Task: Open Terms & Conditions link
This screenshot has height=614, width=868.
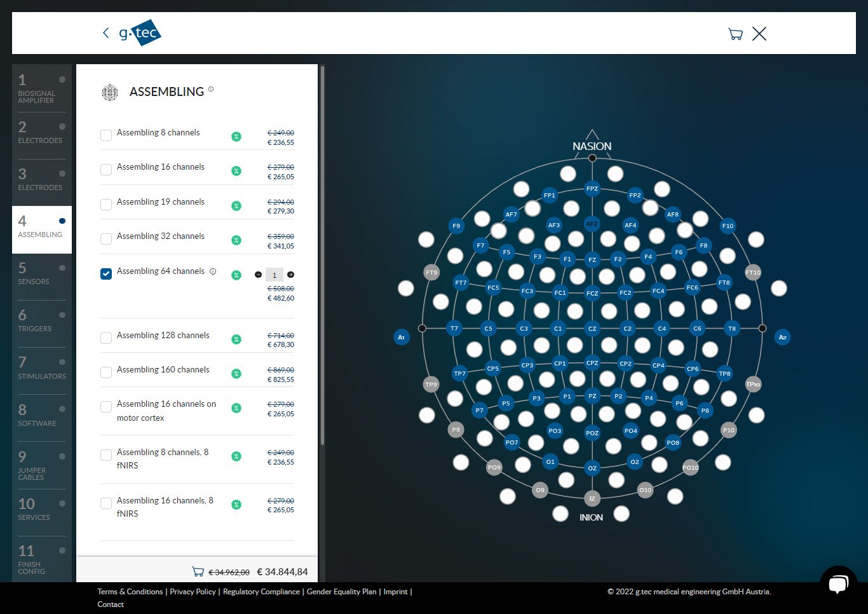Action: coord(130,592)
